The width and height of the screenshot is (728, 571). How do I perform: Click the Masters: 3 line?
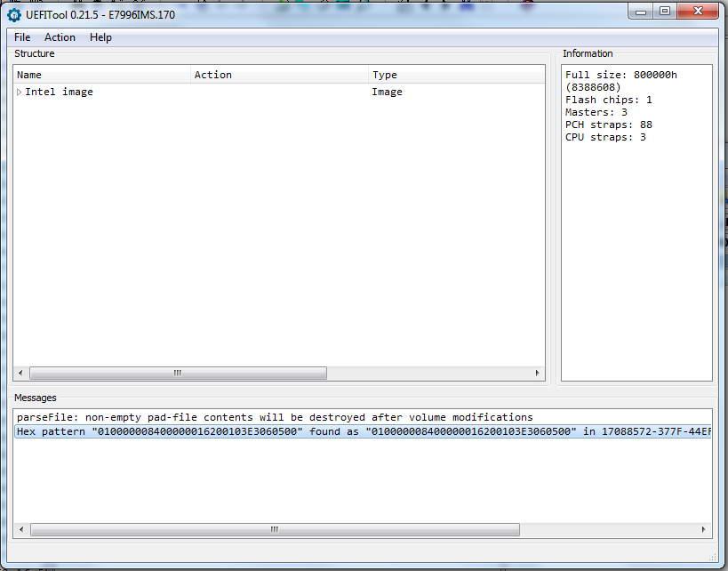(596, 112)
